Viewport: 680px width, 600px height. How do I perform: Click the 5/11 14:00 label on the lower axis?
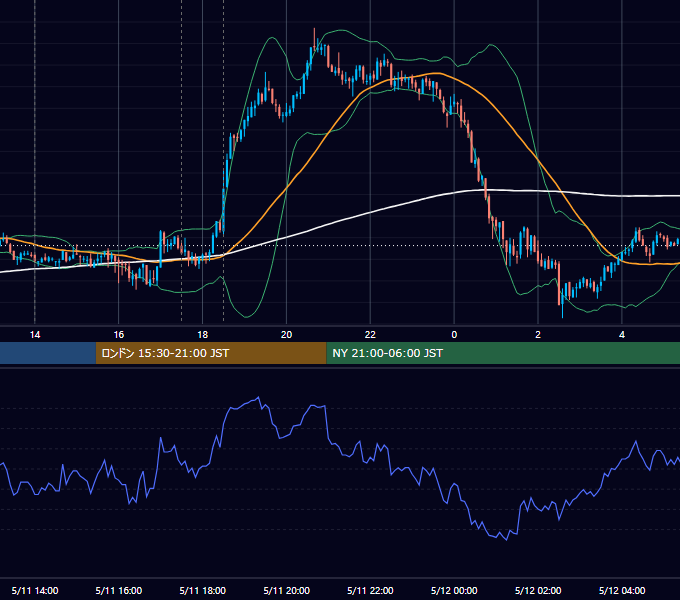point(35,590)
